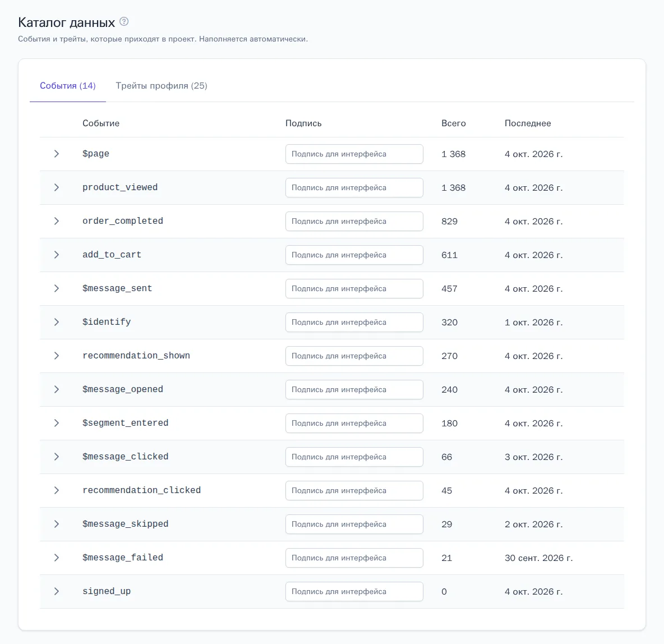Screen dimensions: 664x644
Task: Click the Последнее column header
Action: (x=528, y=123)
